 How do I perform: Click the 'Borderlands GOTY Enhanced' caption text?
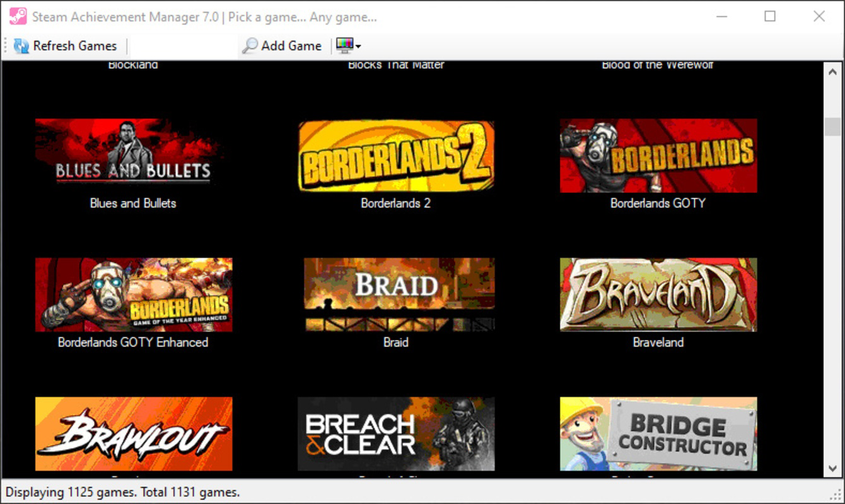coord(133,343)
